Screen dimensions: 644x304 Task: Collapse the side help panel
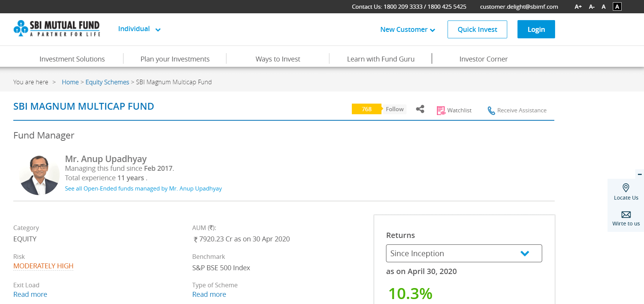[x=640, y=174]
